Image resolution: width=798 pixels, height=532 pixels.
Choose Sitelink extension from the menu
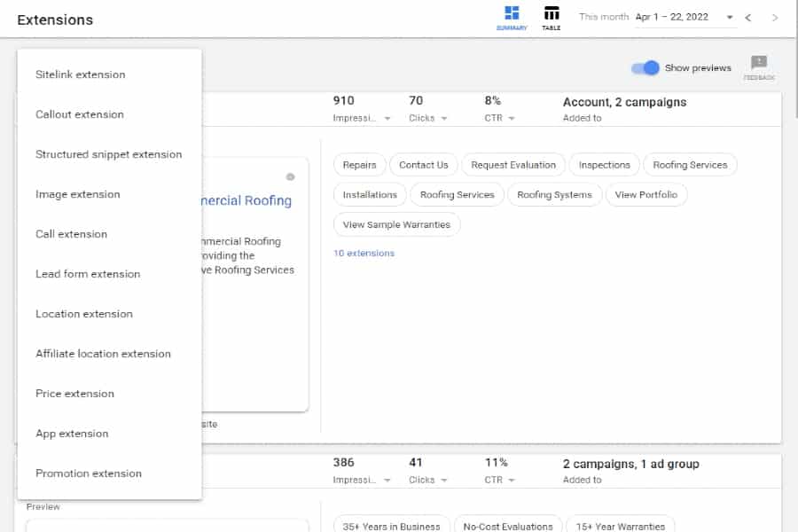tap(109, 74)
